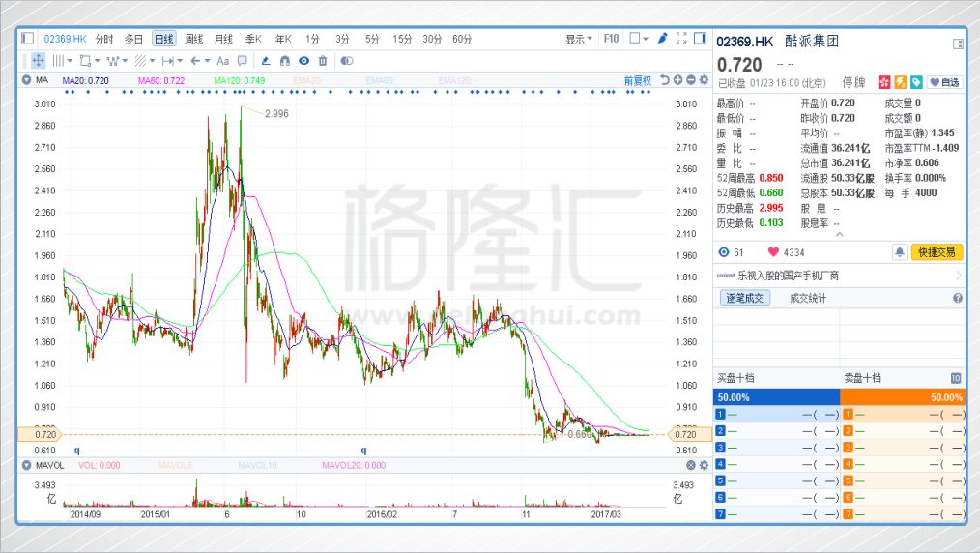Image resolution: width=980 pixels, height=553 pixels.
Task: Expand vertical lines tool dropdown arrow
Action: 70,61
